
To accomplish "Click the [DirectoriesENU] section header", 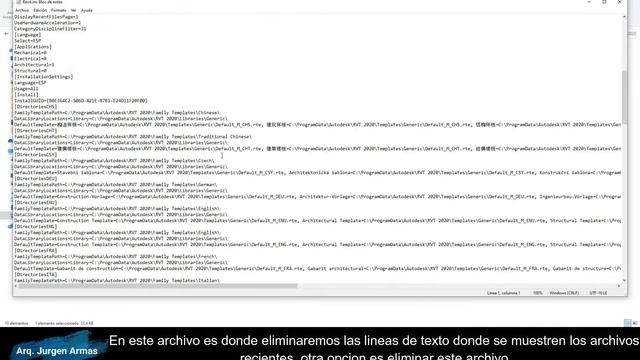I will coord(36,203).
